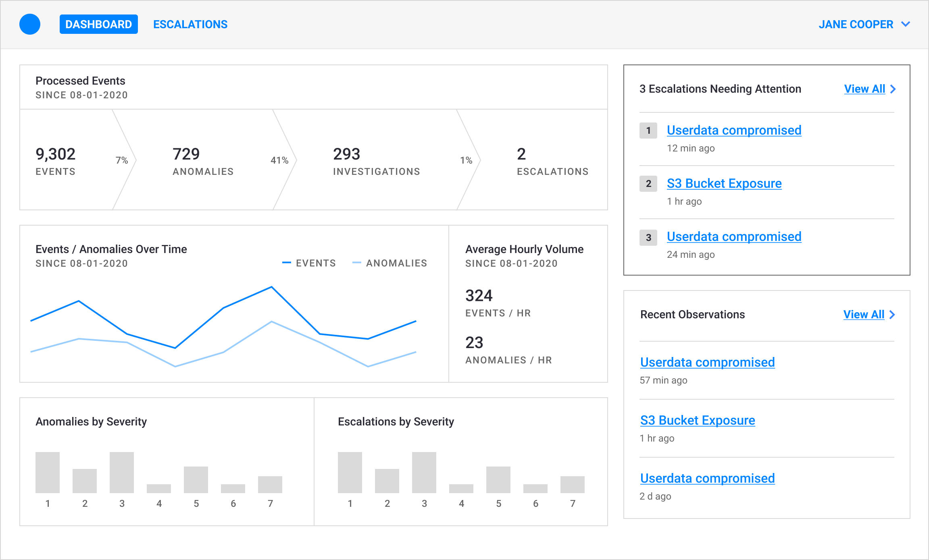Image resolution: width=929 pixels, height=560 pixels.
Task: Click the Events legend line indicator
Action: [287, 263]
